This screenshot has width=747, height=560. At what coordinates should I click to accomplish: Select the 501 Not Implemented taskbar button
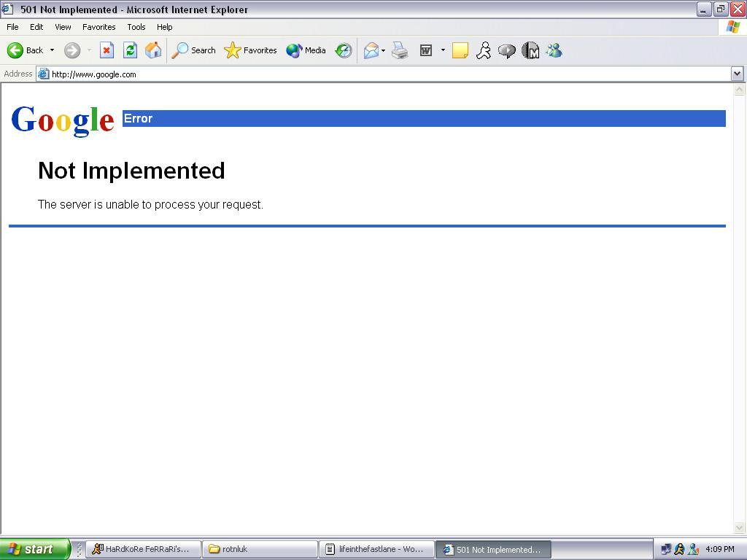tap(493, 549)
